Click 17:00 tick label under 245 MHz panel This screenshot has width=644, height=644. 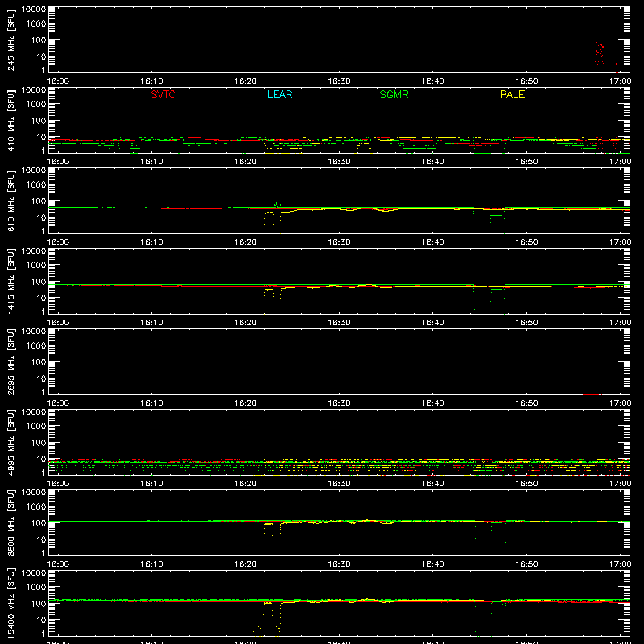(620, 81)
